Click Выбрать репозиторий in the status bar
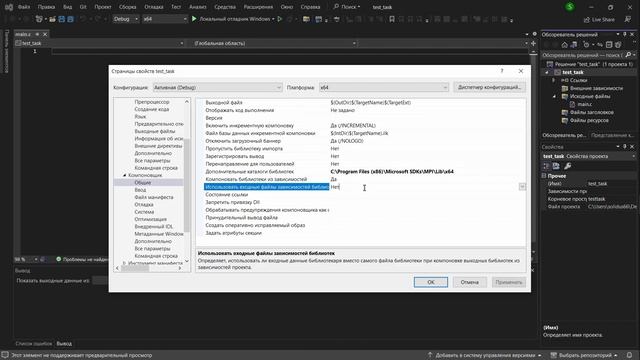This screenshot has width=640, height=360. 584,355
